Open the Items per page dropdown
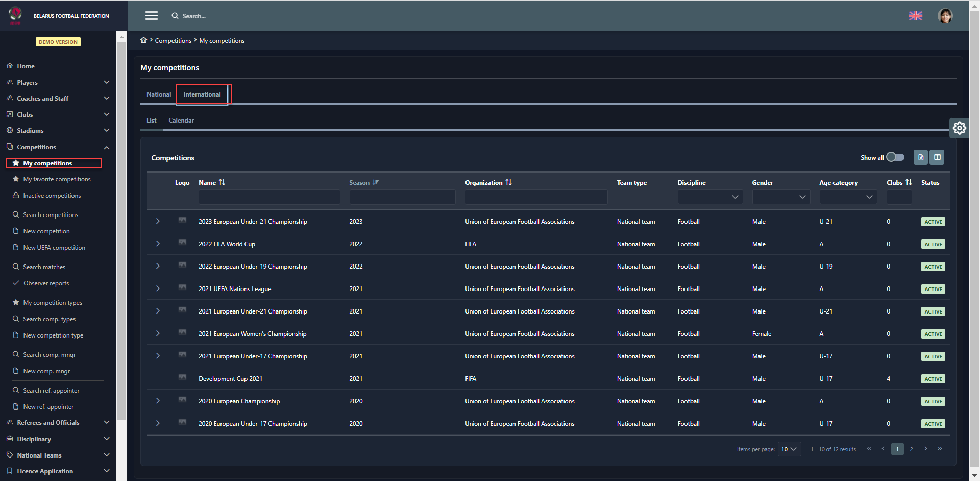980x481 pixels. pyautogui.click(x=789, y=449)
